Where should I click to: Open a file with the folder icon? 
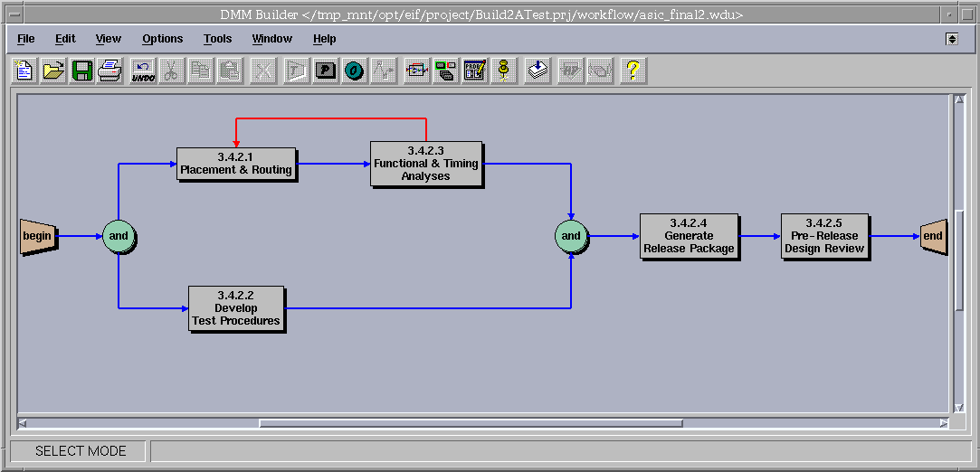pyautogui.click(x=53, y=71)
